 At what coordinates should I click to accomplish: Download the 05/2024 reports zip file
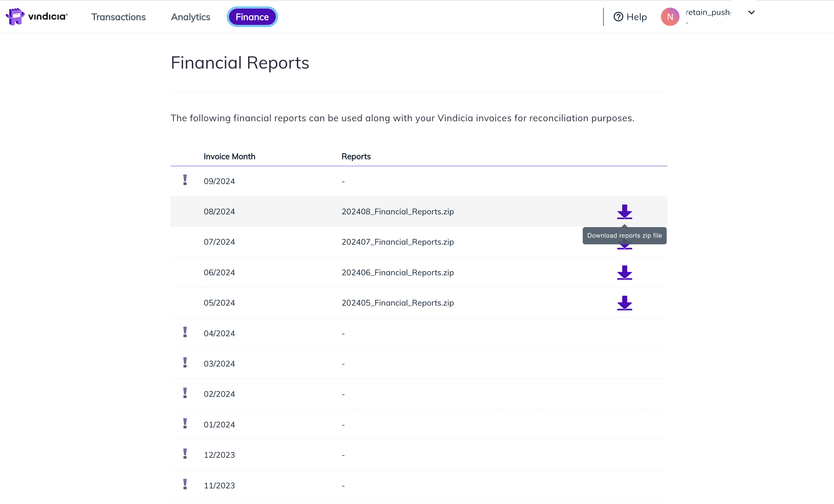625,303
